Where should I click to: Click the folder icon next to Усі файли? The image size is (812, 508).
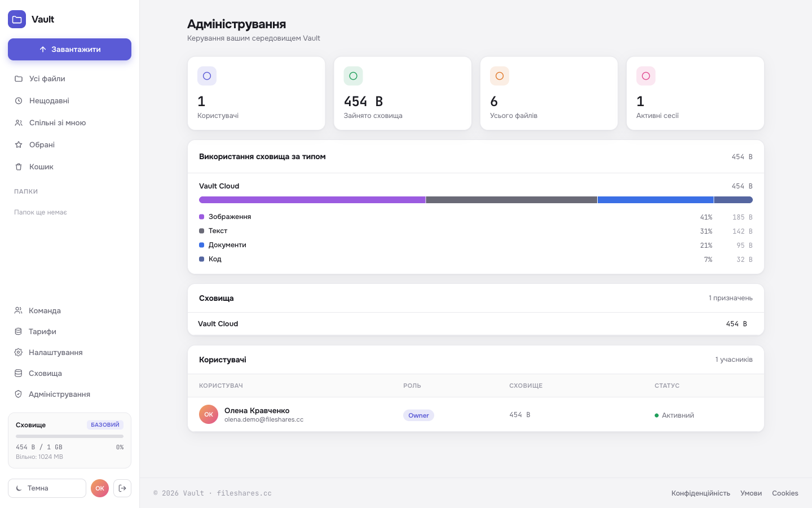point(19,78)
